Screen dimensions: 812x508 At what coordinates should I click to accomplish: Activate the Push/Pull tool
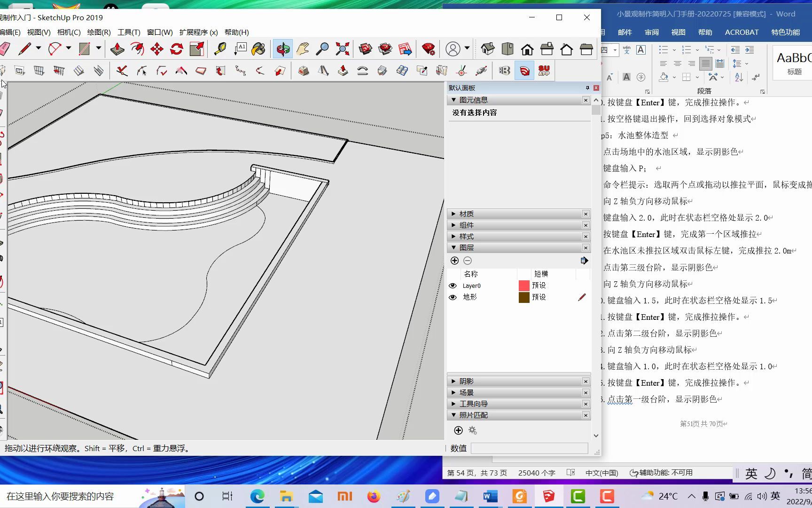(x=117, y=48)
